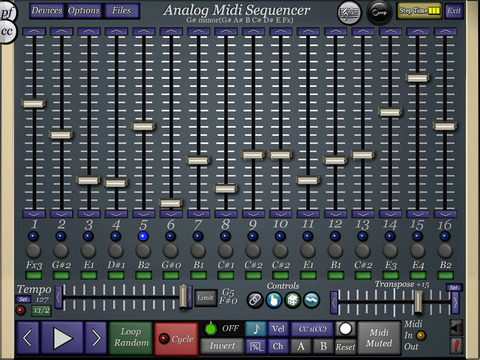Open the Devices menu
This screenshot has height=360, width=480.
click(47, 11)
